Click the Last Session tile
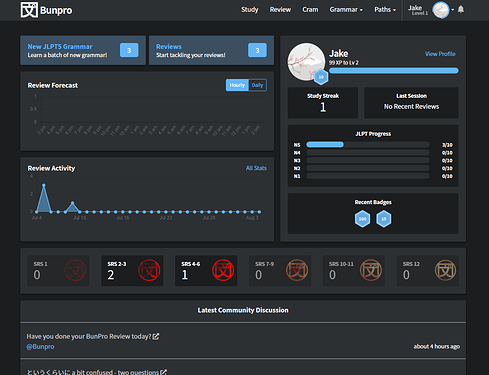Viewport: 489px width, 375px height. pos(411,103)
